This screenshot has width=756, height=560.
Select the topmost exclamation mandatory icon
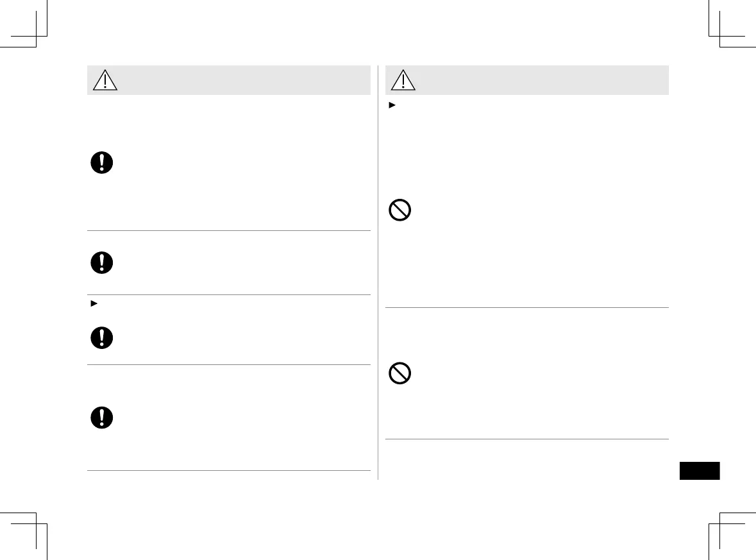coord(101,163)
